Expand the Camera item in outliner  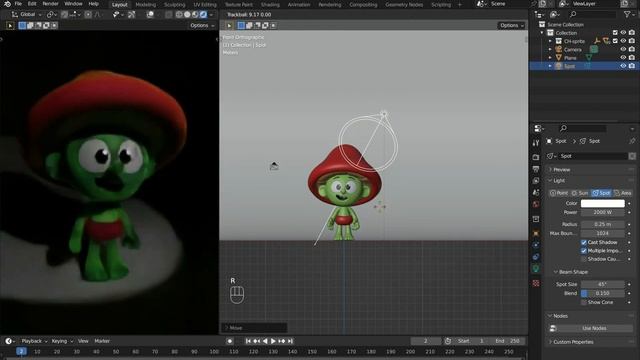coord(550,49)
